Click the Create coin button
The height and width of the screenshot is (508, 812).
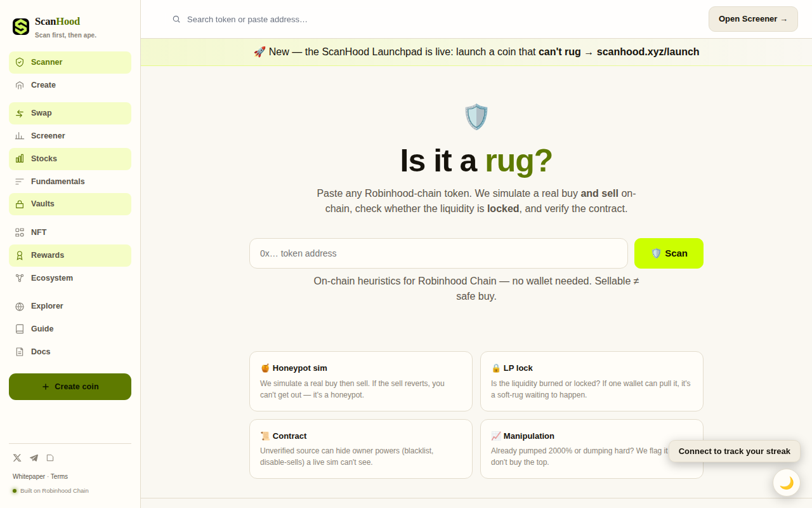click(x=70, y=387)
